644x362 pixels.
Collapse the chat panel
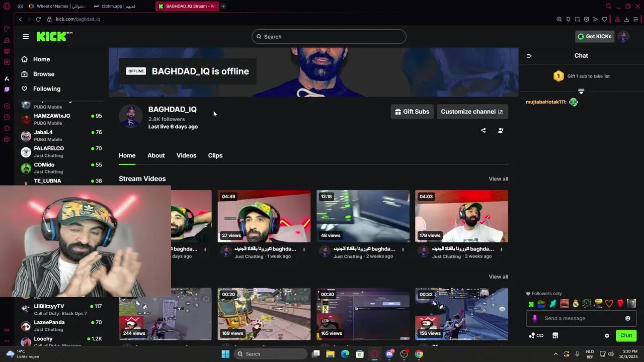529,56
